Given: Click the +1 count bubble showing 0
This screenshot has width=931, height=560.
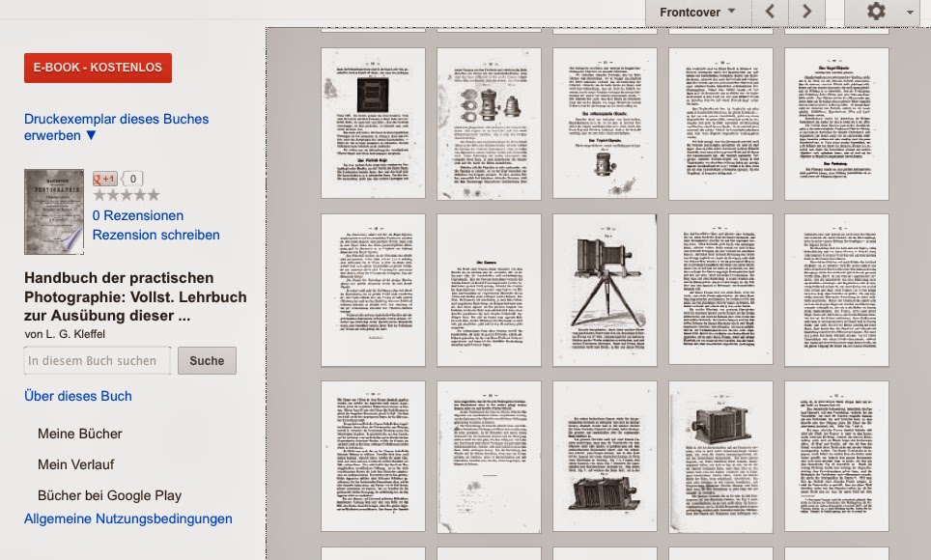Looking at the screenshot, I should tap(132, 179).
